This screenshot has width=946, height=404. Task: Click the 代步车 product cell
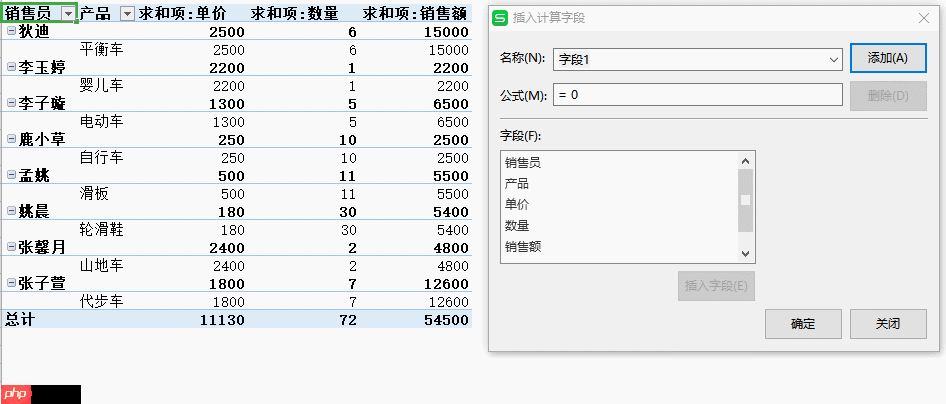tap(101, 301)
